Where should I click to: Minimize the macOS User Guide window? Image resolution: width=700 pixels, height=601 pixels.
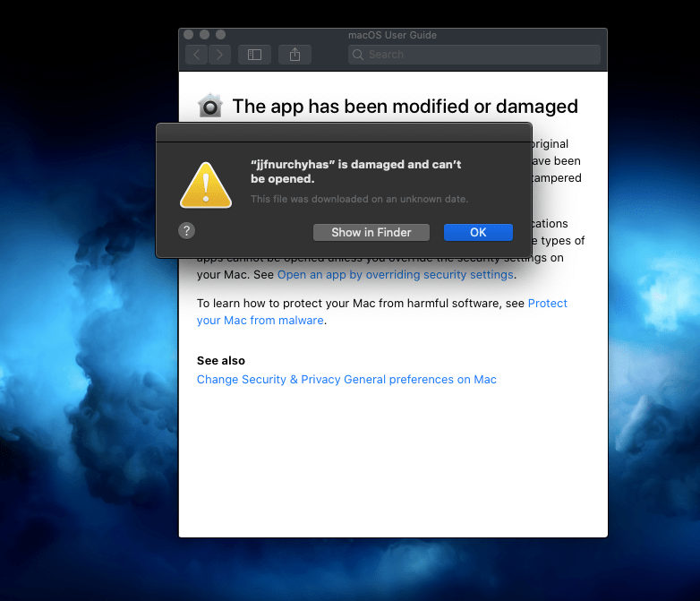(x=204, y=34)
